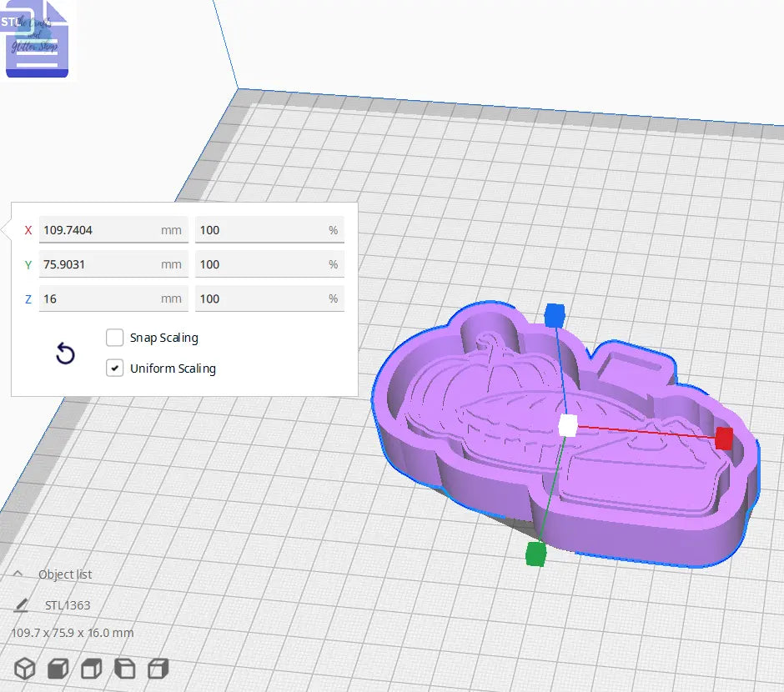This screenshot has height=692, width=784.
Task: Click the X scale percent field
Action: (x=269, y=230)
